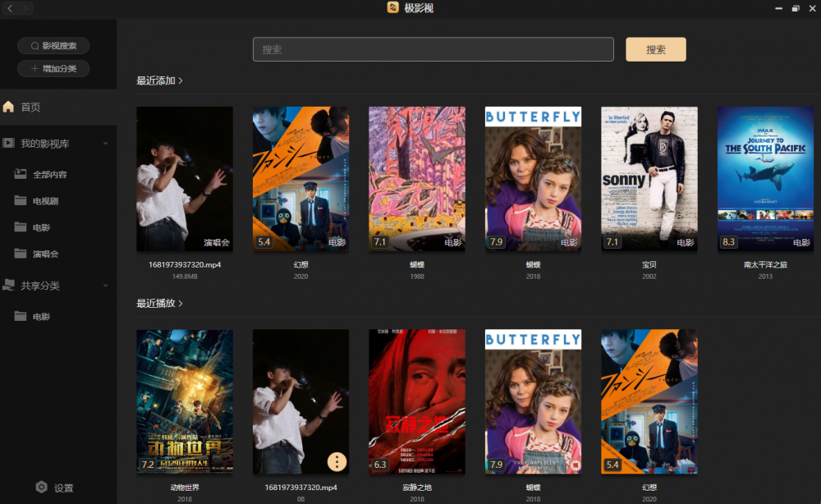
Task: Expand 最近播放 via its chevron arrow
Action: click(x=181, y=304)
